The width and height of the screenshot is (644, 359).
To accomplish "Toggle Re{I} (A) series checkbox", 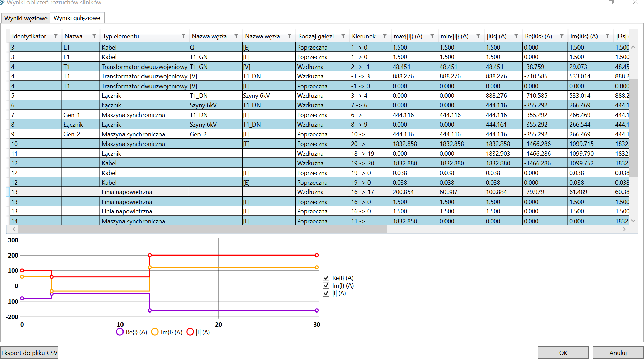I will pyautogui.click(x=326, y=278).
